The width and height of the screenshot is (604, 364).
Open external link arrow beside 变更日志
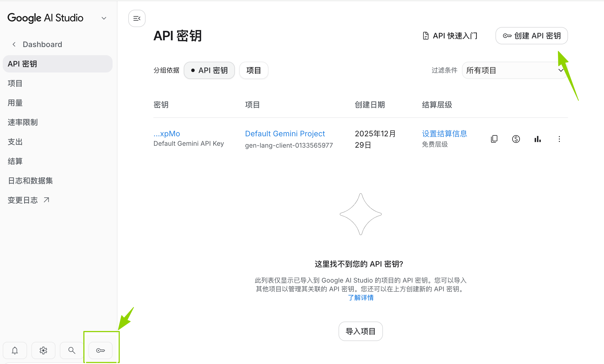tap(47, 200)
